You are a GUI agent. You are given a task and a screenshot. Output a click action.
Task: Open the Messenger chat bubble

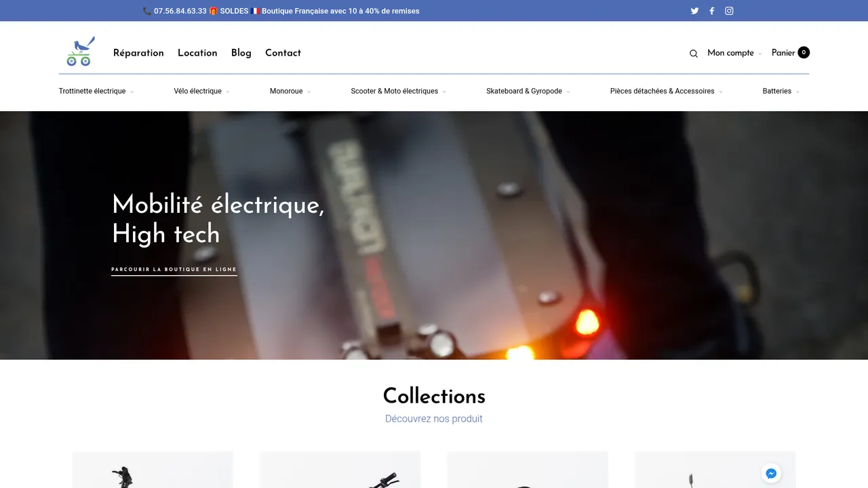click(771, 474)
